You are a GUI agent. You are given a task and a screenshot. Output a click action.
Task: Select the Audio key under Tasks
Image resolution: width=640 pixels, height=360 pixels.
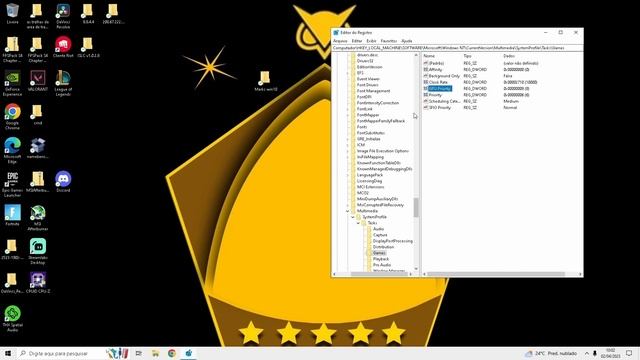point(378,229)
